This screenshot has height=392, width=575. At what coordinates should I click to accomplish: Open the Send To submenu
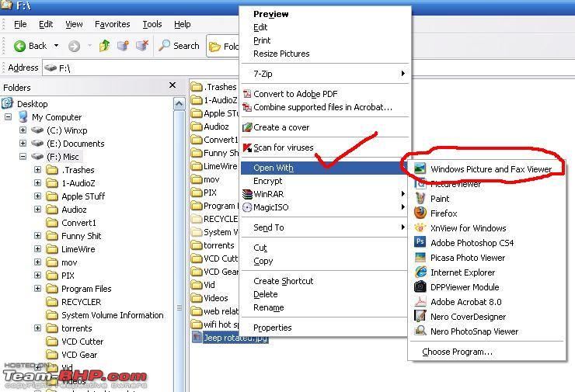(325, 227)
